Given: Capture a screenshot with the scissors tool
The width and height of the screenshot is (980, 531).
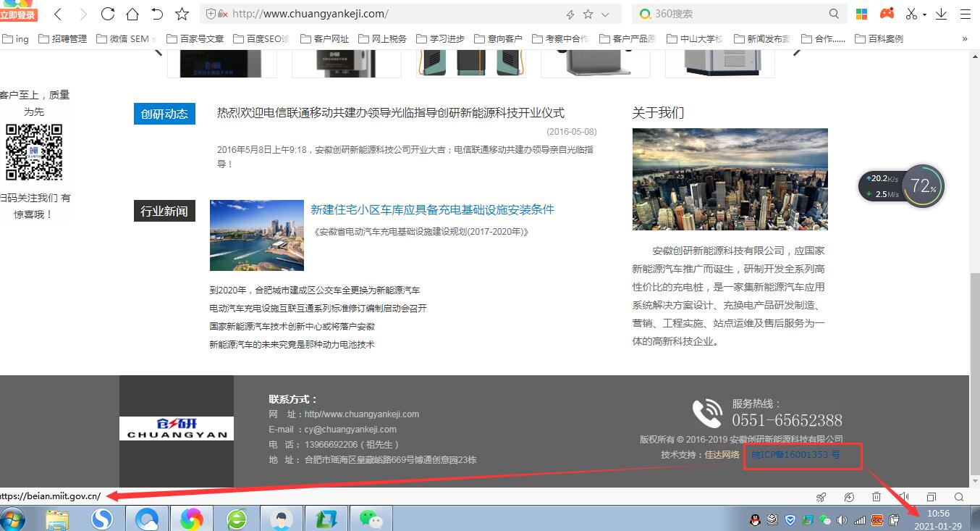Looking at the screenshot, I should click(911, 13).
